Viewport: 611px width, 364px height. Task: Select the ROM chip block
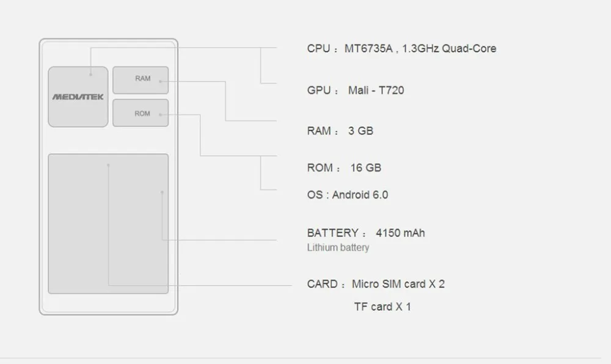[141, 113]
